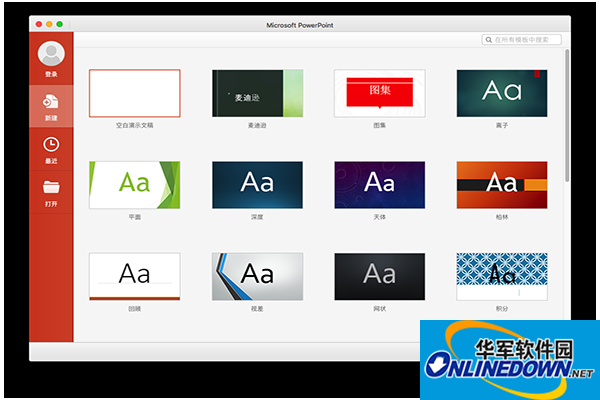
Task: Click the 视差 caption text
Action: [x=257, y=309]
